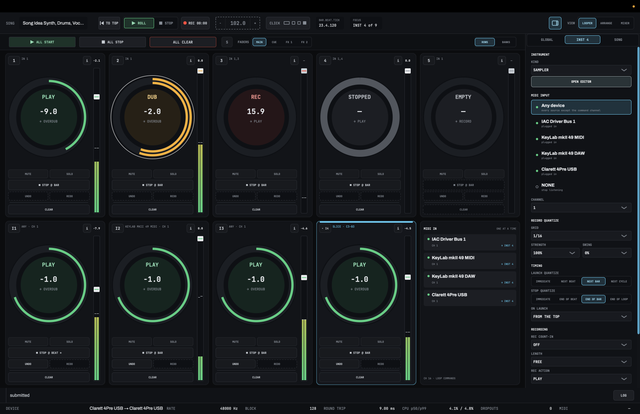Decrease tempo with the minus stepper
The image size is (640, 414).
[221, 23]
